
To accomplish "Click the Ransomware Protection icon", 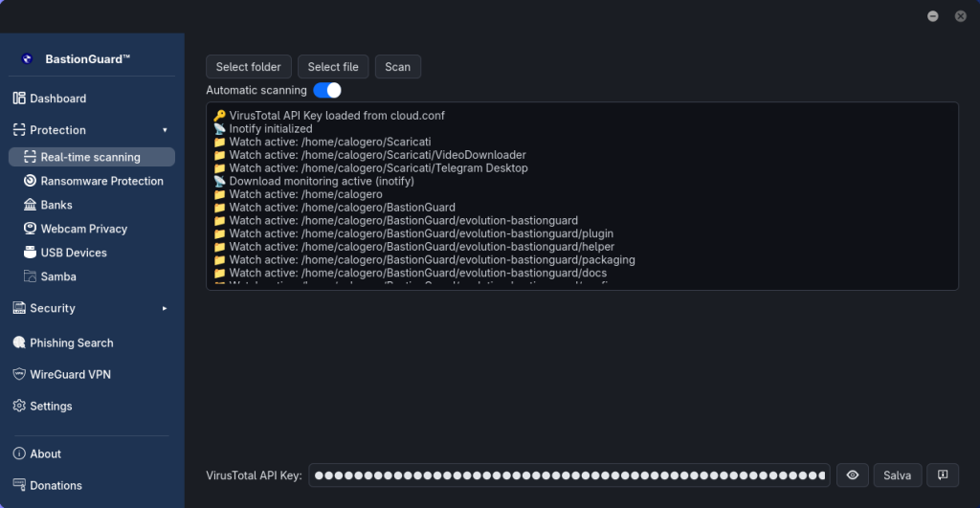I will click(x=30, y=181).
